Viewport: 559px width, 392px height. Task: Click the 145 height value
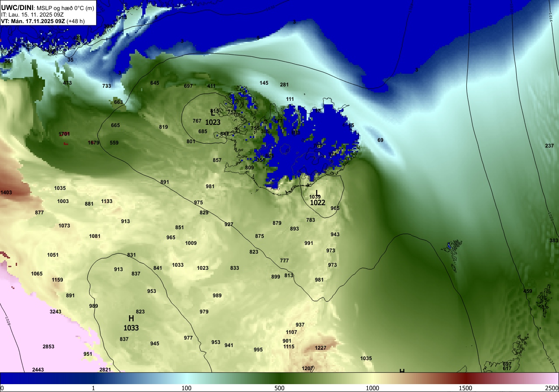click(x=264, y=83)
